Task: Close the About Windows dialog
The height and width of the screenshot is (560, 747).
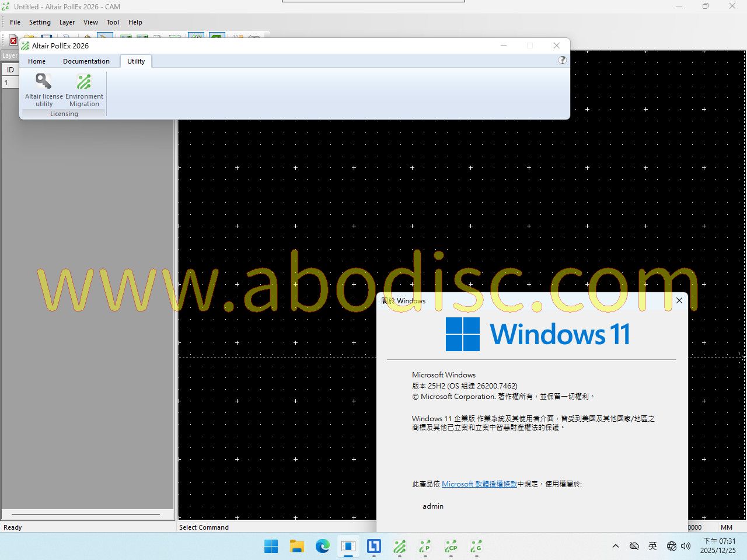Action: pyautogui.click(x=679, y=300)
